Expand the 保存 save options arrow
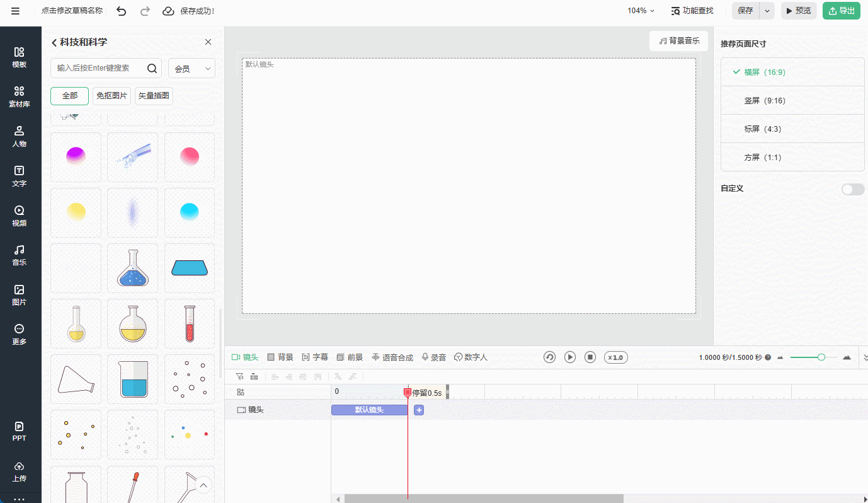The width and height of the screenshot is (868, 503). pyautogui.click(x=767, y=11)
